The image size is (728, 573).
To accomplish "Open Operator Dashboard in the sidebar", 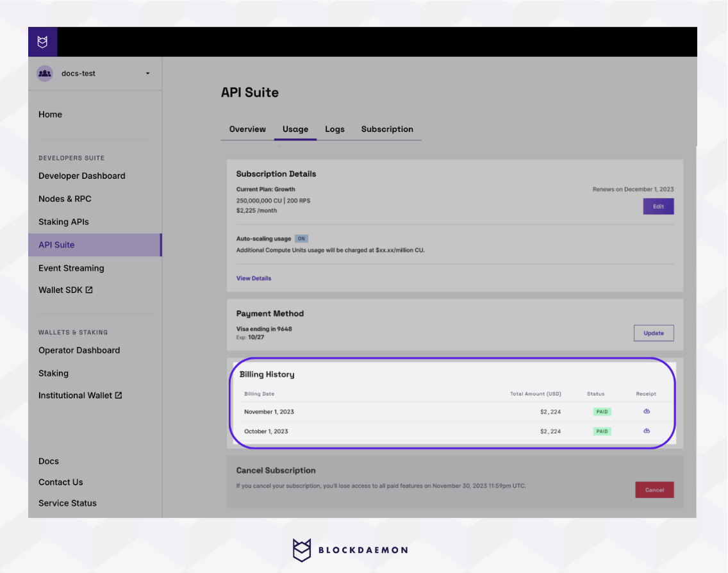I will pyautogui.click(x=79, y=350).
